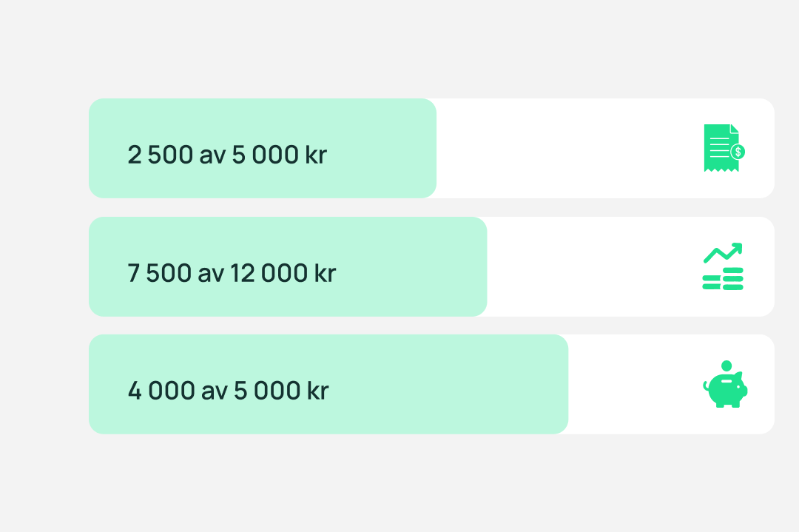Click the "7 500" amount in the middle bar

point(158,273)
